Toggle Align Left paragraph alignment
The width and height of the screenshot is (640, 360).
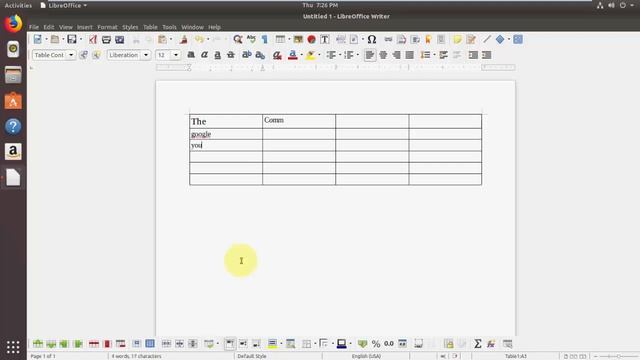click(x=370, y=55)
